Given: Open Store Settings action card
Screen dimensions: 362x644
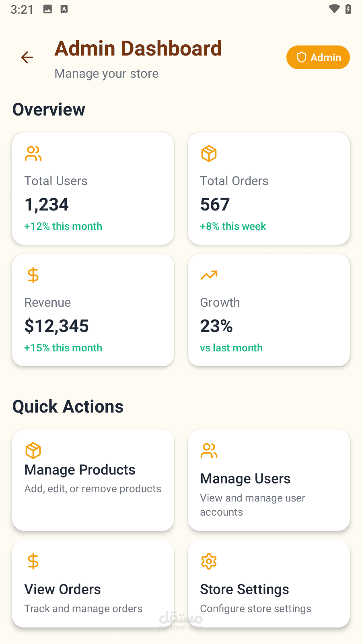Looking at the screenshot, I should (269, 584).
